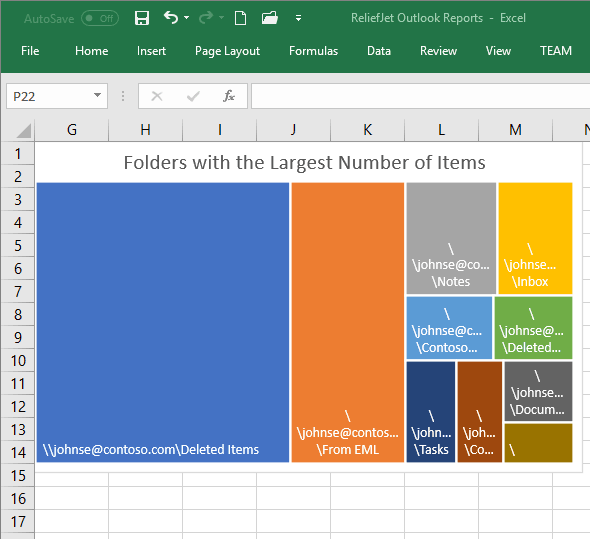Toggle the AutoSave switch

(x=100, y=18)
